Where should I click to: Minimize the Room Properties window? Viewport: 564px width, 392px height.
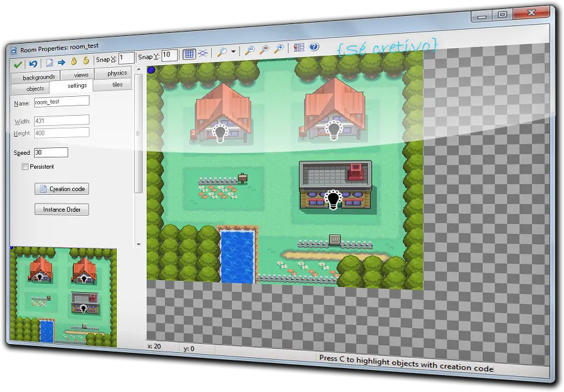pyautogui.click(x=482, y=16)
